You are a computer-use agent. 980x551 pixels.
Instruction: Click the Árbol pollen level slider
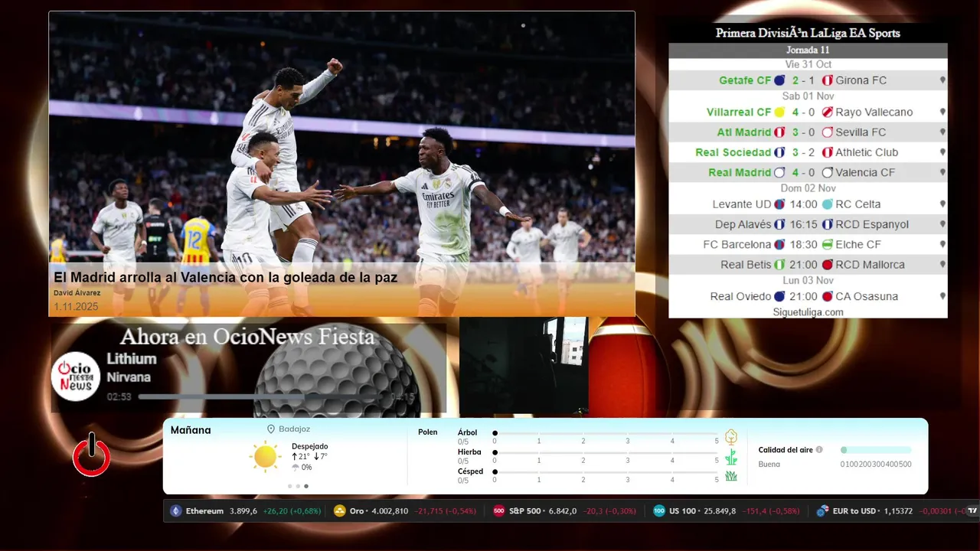(606, 433)
